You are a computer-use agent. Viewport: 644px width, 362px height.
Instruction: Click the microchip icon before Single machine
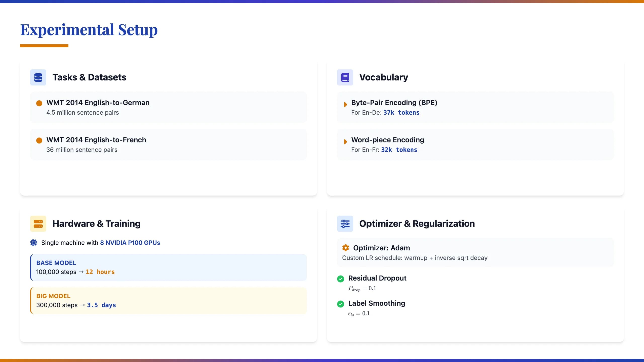(x=34, y=243)
